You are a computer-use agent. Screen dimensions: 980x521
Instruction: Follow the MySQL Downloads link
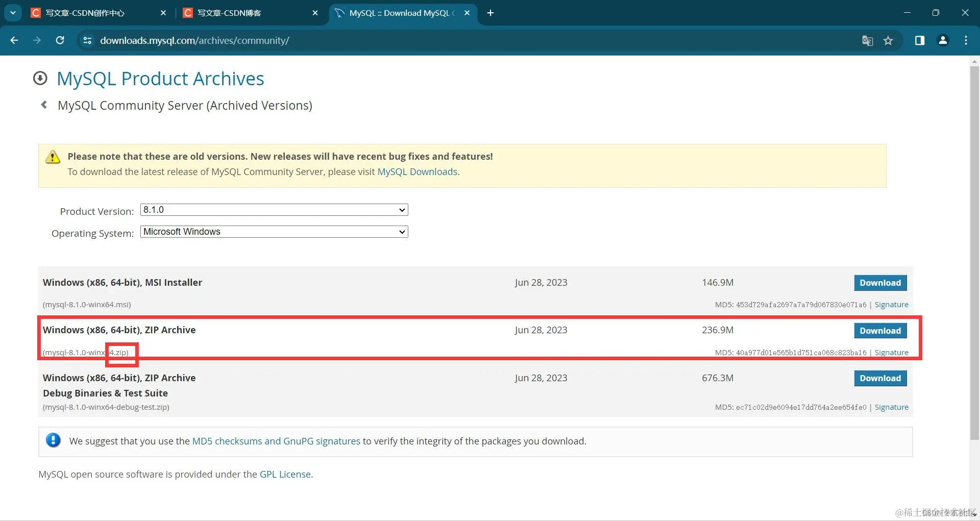point(417,172)
